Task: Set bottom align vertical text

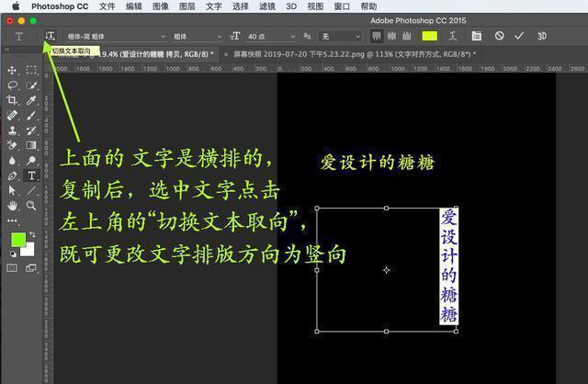Action: (406, 36)
